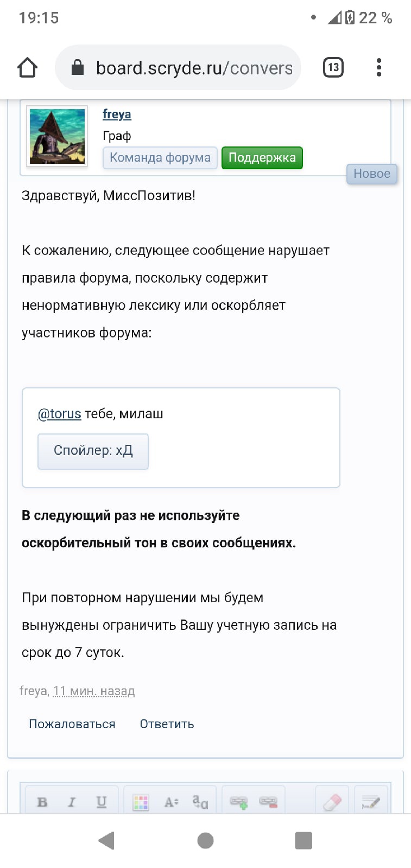Click the insert link icon

(x=238, y=802)
